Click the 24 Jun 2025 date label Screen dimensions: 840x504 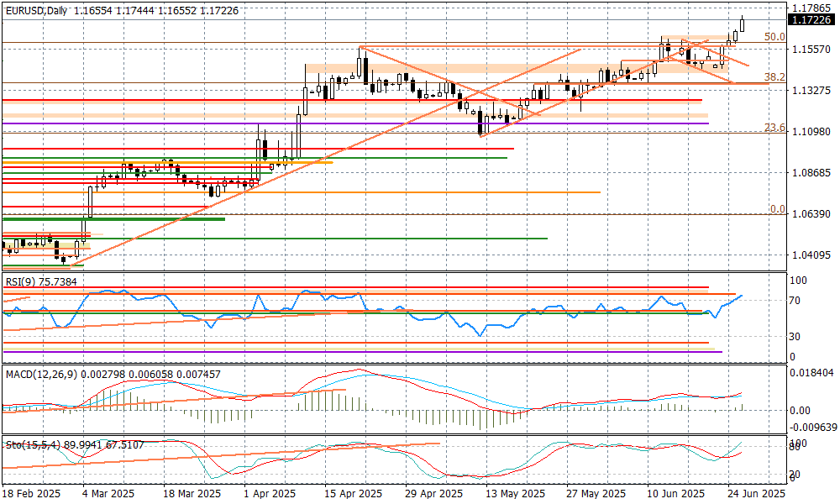point(756,494)
